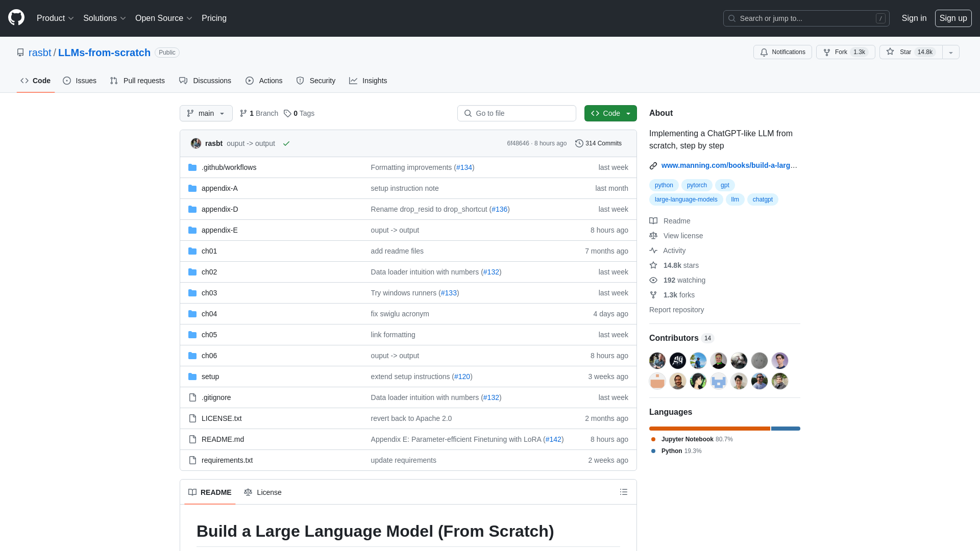Screen dimensions: 980x551
Task: Click the book icon beside Readme in About
Action: 653,221
